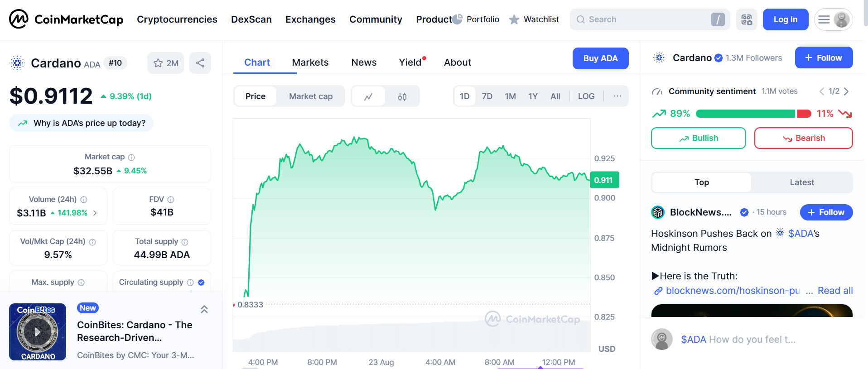Show Latest community posts
Image resolution: width=868 pixels, height=369 pixels.
(802, 182)
